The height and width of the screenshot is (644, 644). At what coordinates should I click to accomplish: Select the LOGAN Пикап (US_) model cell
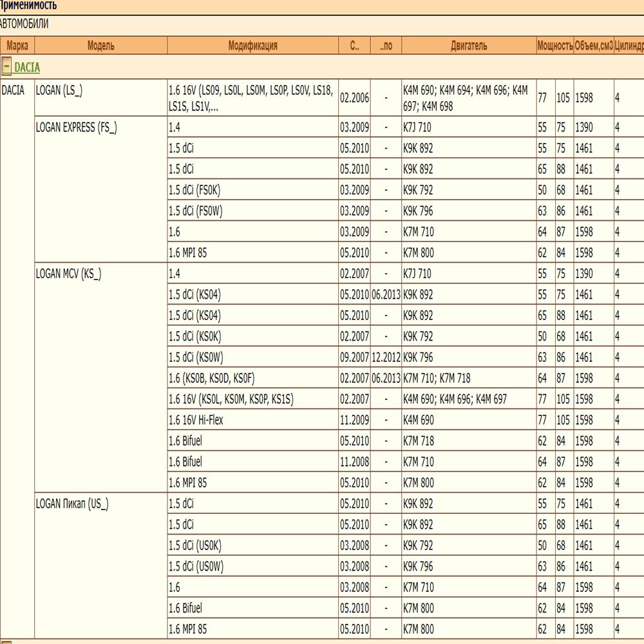(100, 565)
